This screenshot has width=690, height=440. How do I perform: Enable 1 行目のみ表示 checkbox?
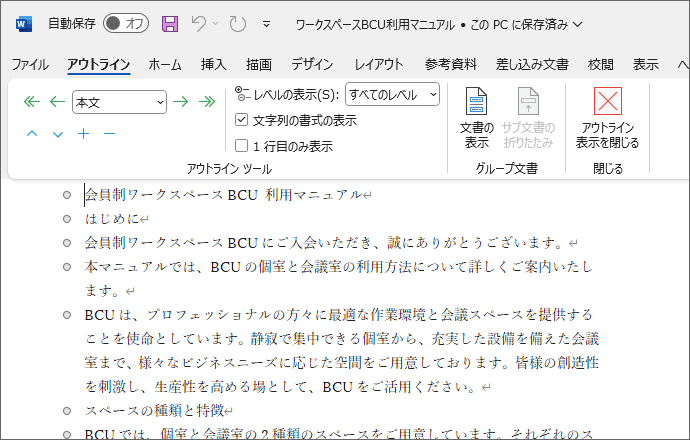coord(242,146)
